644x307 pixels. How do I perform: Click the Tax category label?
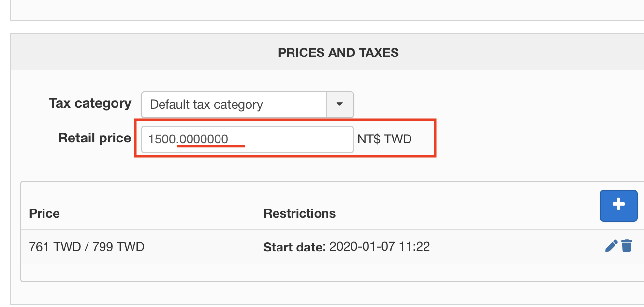point(90,103)
